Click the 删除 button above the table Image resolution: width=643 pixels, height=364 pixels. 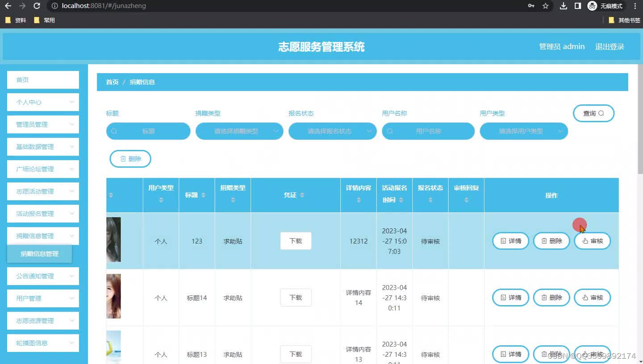click(x=130, y=159)
